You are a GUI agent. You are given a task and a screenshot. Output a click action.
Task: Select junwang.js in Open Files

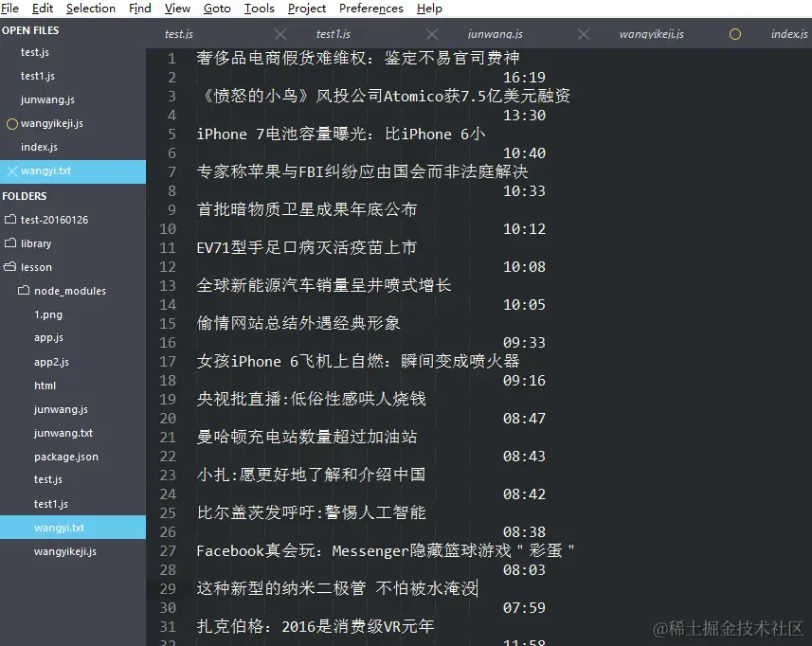(47, 99)
